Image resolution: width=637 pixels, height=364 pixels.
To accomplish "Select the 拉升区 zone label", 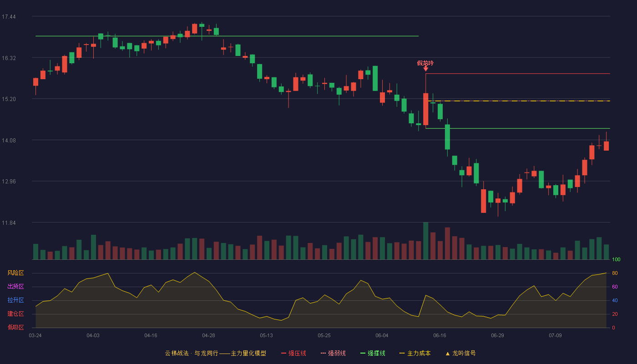I will pos(15,300).
